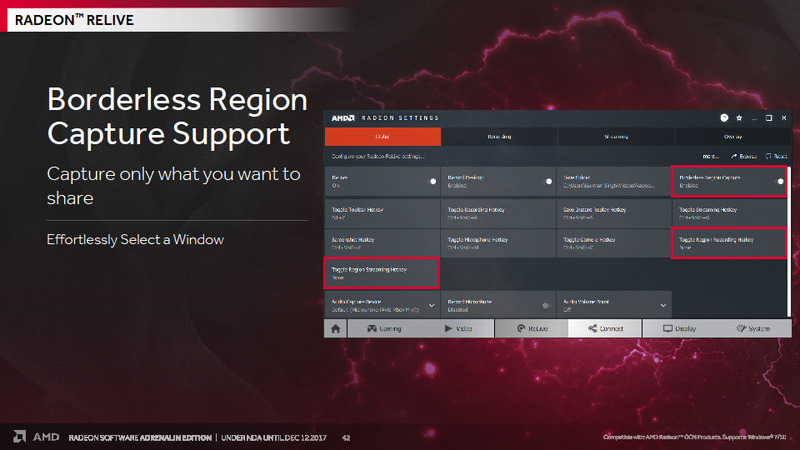The height and width of the screenshot is (450, 800).
Task: Select the Save Instant Replay Hotkey tile
Action: [614, 213]
